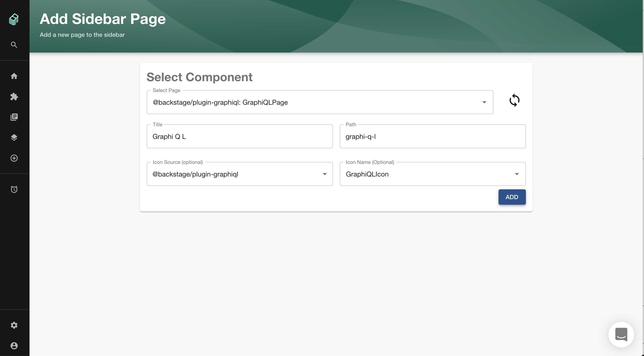Image resolution: width=644 pixels, height=356 pixels.
Task: Open the plugins puzzle-piece icon
Action: (14, 97)
